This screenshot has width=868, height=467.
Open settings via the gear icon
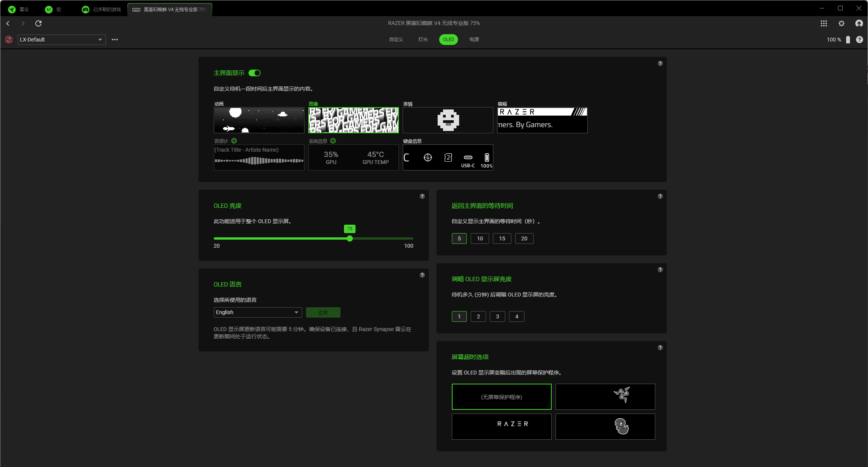pyautogui.click(x=841, y=23)
